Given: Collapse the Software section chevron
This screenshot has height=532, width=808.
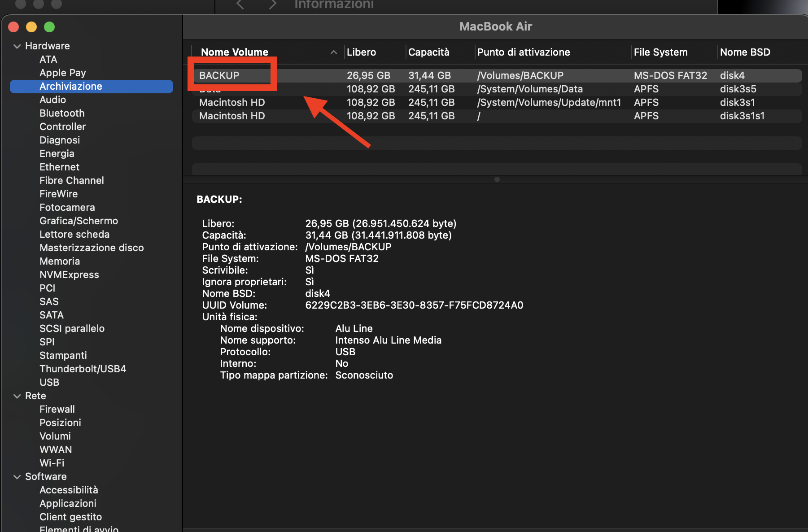Looking at the screenshot, I should tap(17, 477).
